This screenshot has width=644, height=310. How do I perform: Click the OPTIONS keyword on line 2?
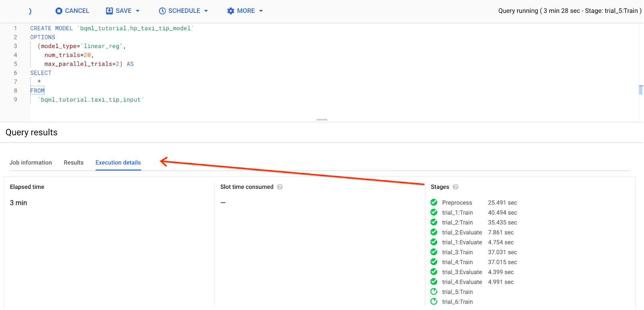coord(43,37)
